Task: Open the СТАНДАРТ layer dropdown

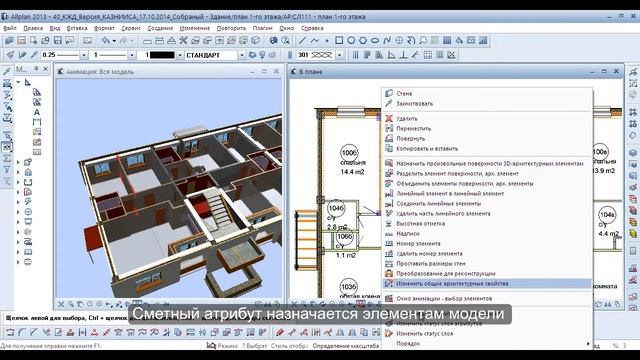Action: (242, 55)
